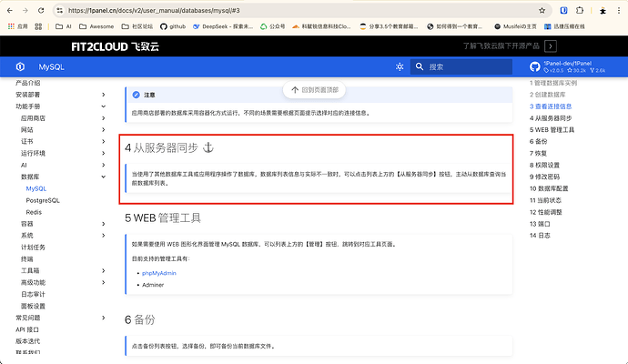The image size is (628, 364).
Task: Open the 社区论坛 bookmarks folder
Action: (x=137, y=26)
